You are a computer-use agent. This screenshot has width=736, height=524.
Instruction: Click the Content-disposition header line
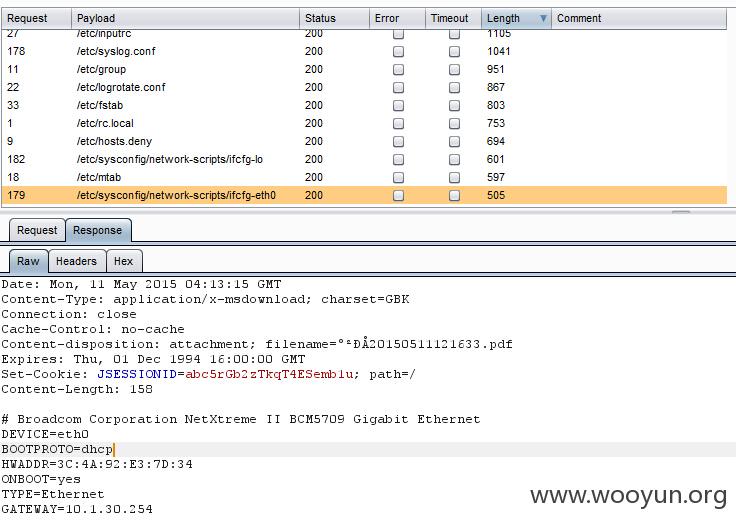257,344
